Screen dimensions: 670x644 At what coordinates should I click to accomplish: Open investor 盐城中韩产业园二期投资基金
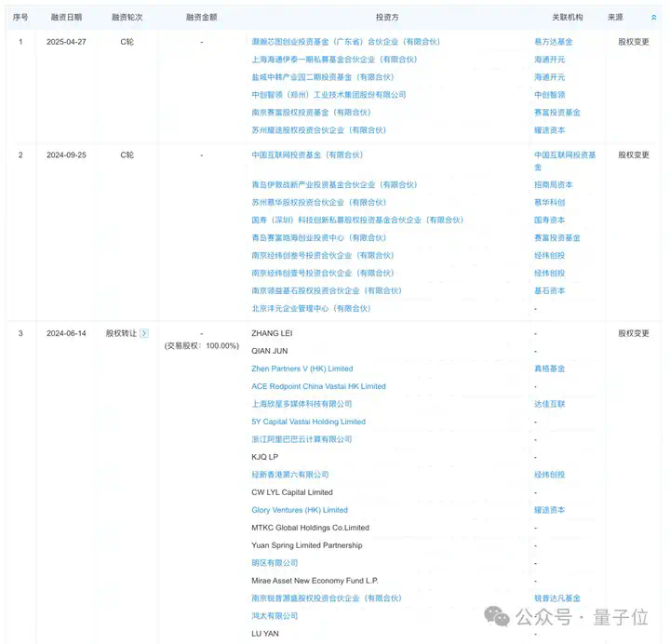(323, 77)
